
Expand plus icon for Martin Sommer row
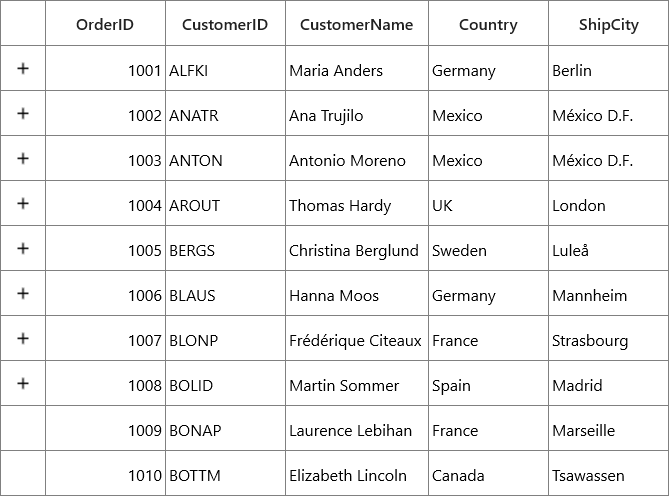pyautogui.click(x=23, y=383)
